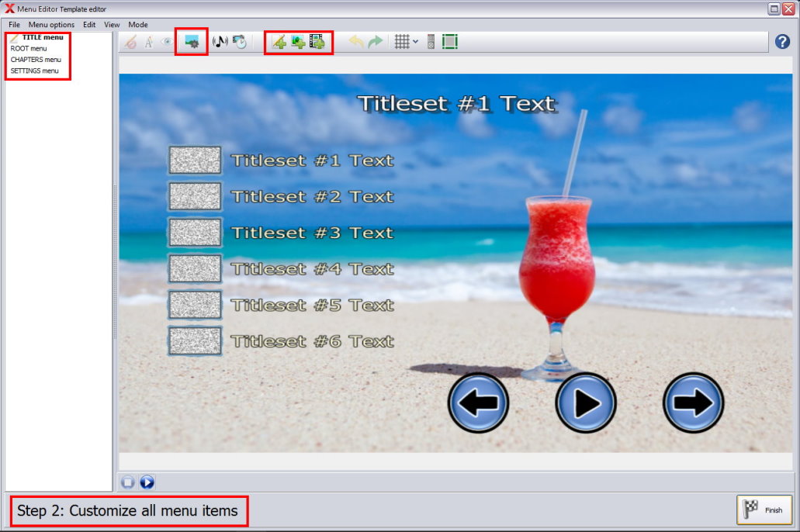The image size is (800, 532).
Task: Click 'Step 2: Customize all menu items' text
Action: tap(127, 510)
